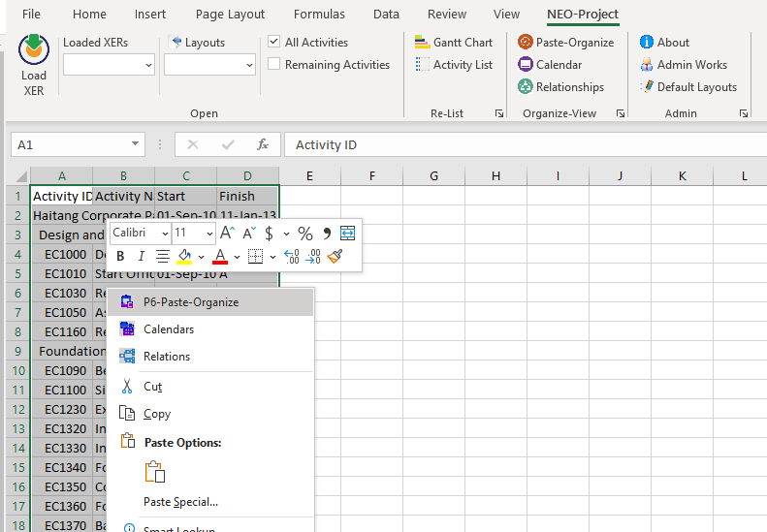Select the column G header
767x532 pixels.
pos(433,176)
